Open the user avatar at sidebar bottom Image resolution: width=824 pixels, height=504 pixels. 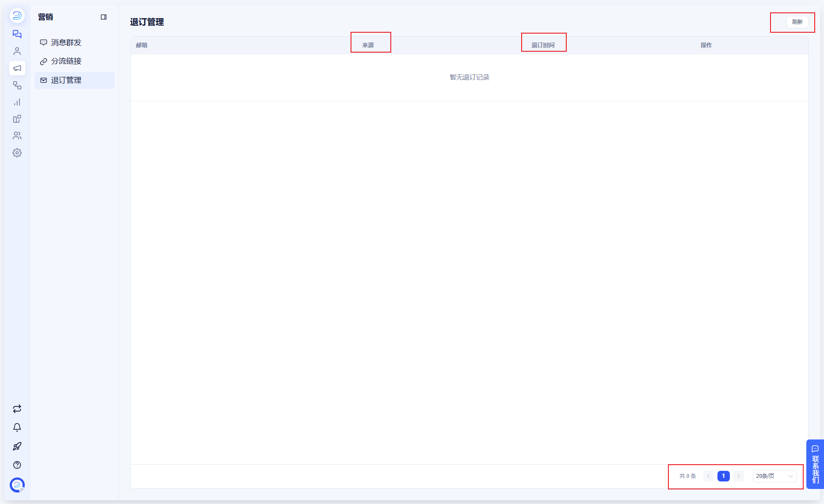point(17,485)
